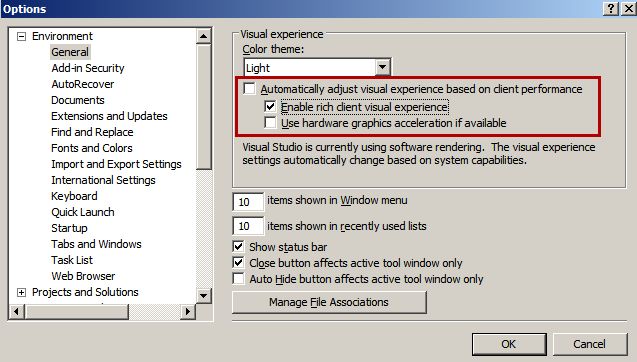The image size is (637, 362).
Task: Open Keyboard options
Action: click(74, 196)
